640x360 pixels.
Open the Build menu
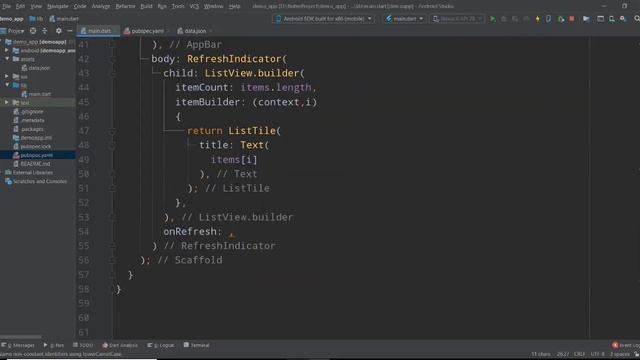click(146, 6)
